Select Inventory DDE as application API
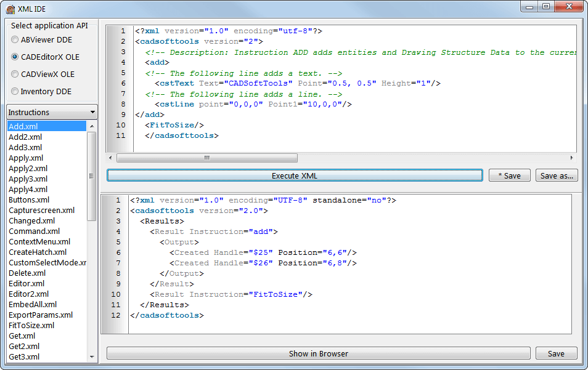 point(15,92)
